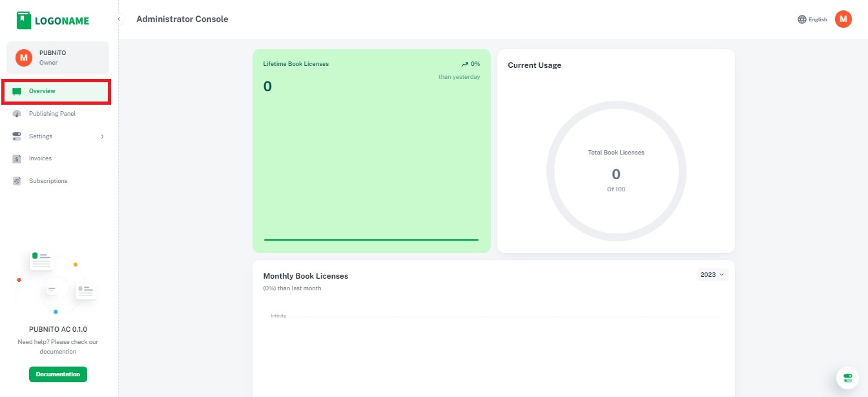Click the Invoices dollar icon
The width and height of the screenshot is (868, 397).
(17, 158)
